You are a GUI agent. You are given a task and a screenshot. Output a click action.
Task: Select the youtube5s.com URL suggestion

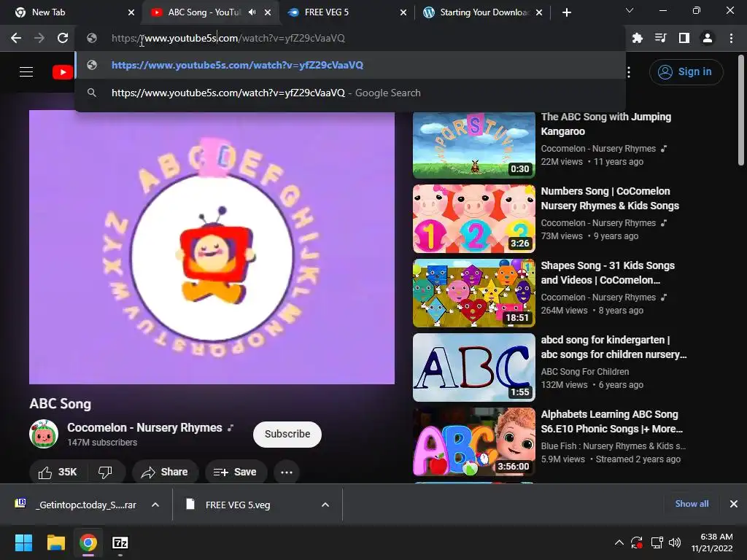350,65
